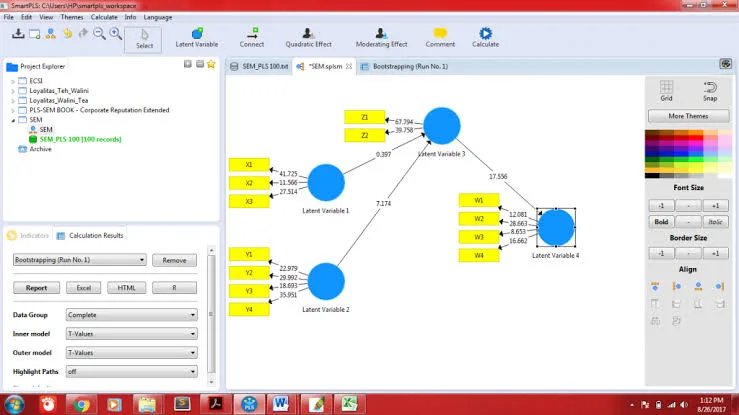Choose the Quadratic Effect tool
This screenshot has width=739, height=415.
[308, 38]
